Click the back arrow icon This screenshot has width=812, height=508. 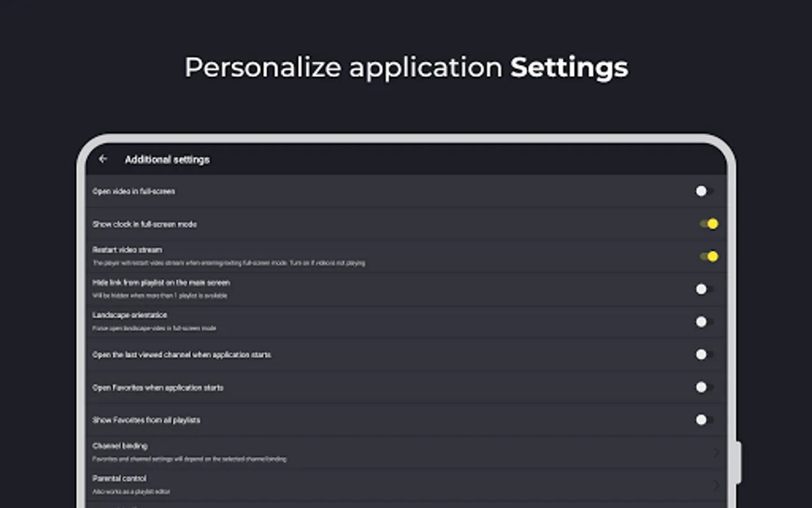pyautogui.click(x=103, y=159)
